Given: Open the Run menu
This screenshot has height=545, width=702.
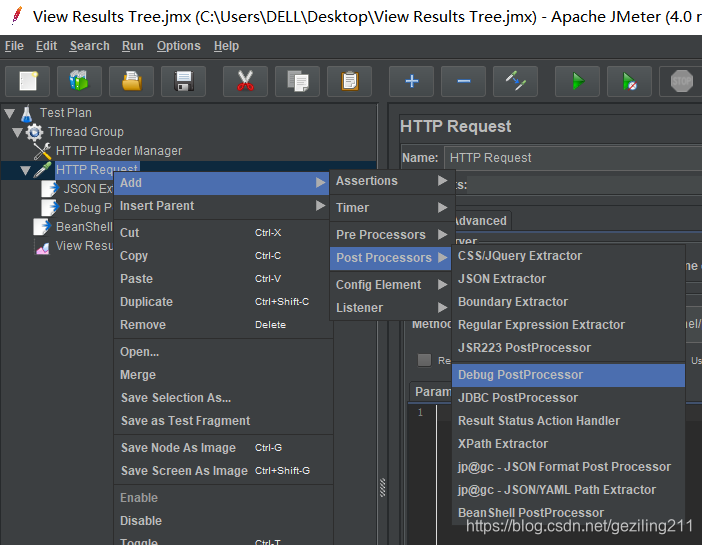Looking at the screenshot, I should [x=133, y=46].
